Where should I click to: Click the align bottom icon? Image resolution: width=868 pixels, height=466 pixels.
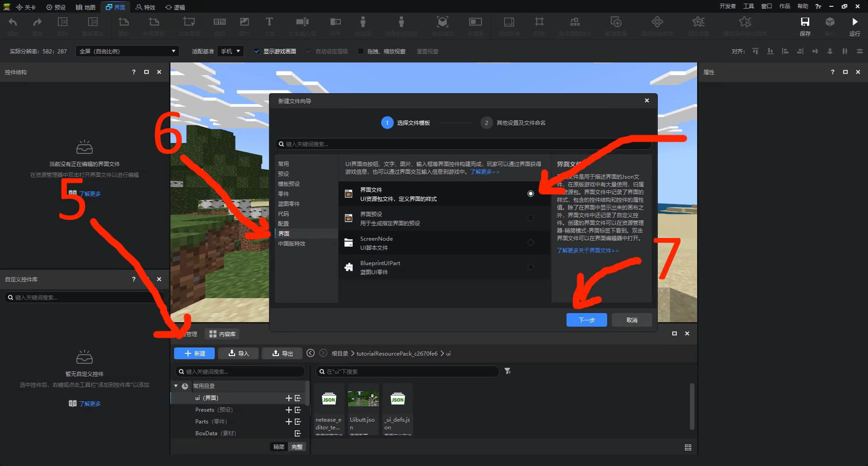[x=770, y=51]
